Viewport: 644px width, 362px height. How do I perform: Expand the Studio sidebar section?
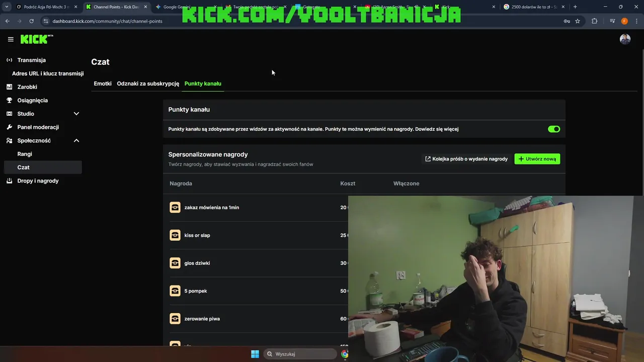[76, 114]
